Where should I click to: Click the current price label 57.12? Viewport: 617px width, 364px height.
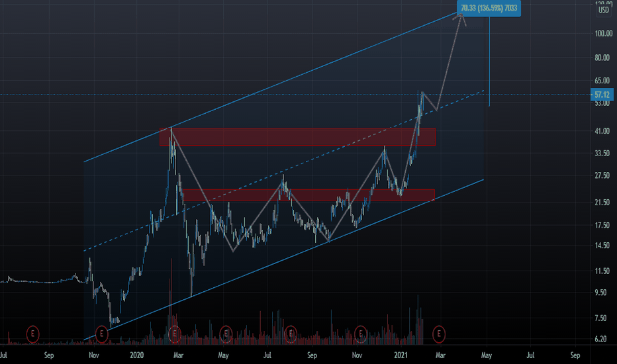click(602, 95)
